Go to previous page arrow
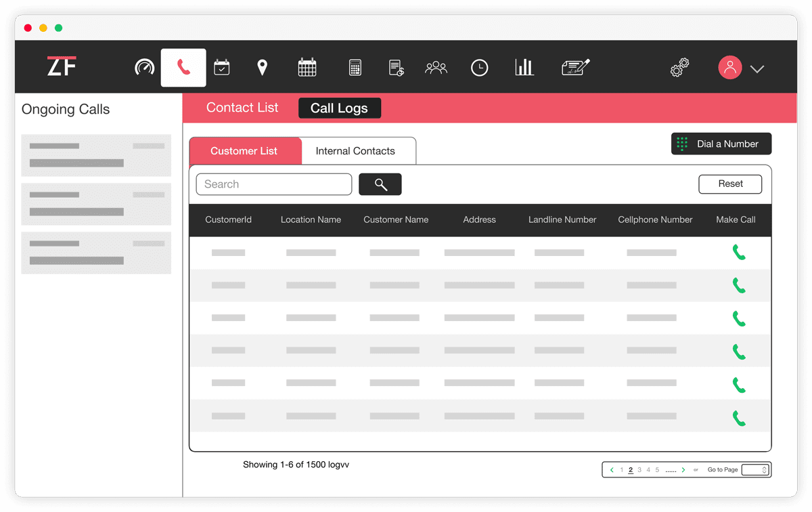812x512 pixels. click(612, 470)
